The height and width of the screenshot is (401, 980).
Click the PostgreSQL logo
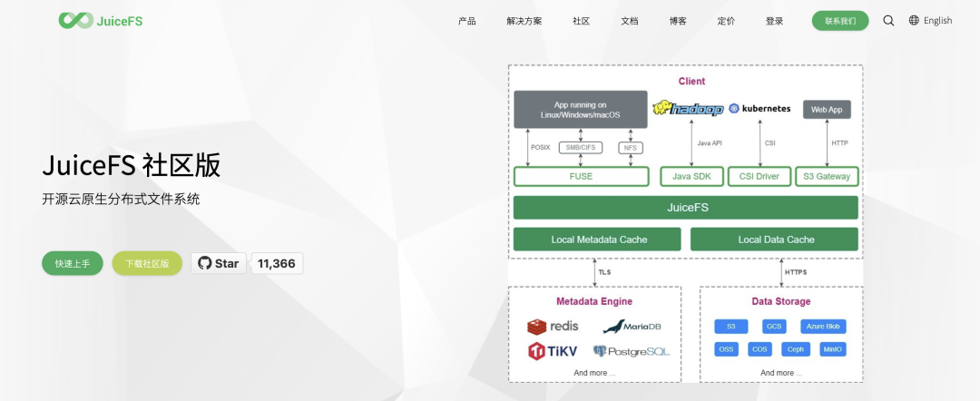pyautogui.click(x=632, y=351)
